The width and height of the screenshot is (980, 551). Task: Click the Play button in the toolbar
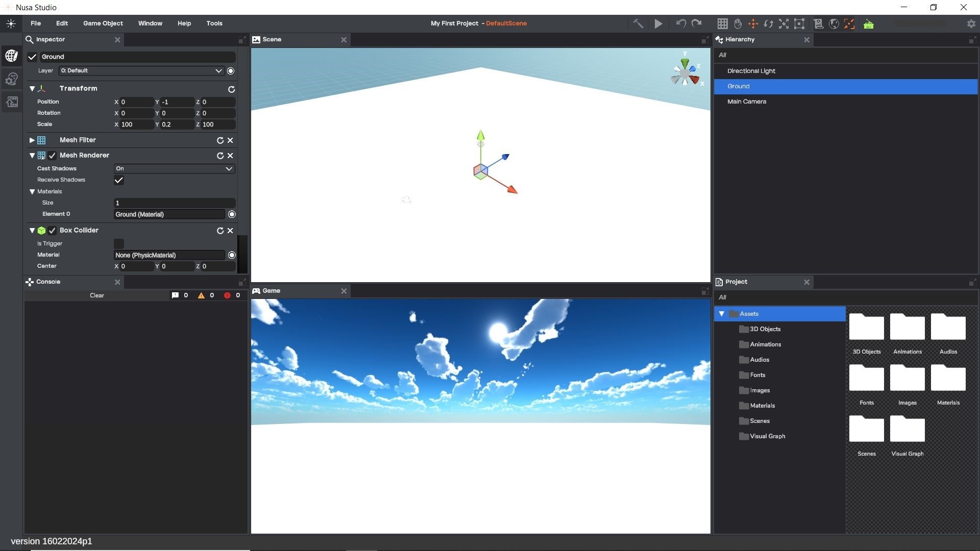(x=658, y=23)
